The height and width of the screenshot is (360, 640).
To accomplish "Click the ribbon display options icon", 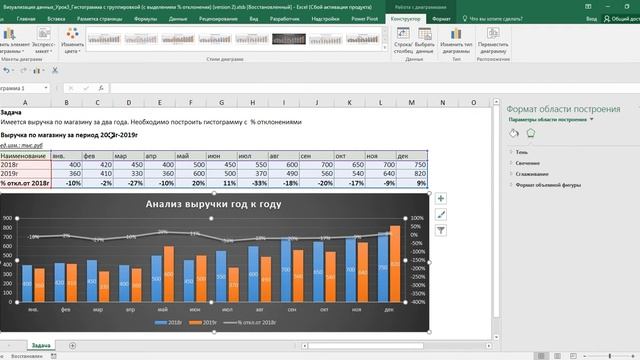I will pyautogui.click(x=588, y=7).
